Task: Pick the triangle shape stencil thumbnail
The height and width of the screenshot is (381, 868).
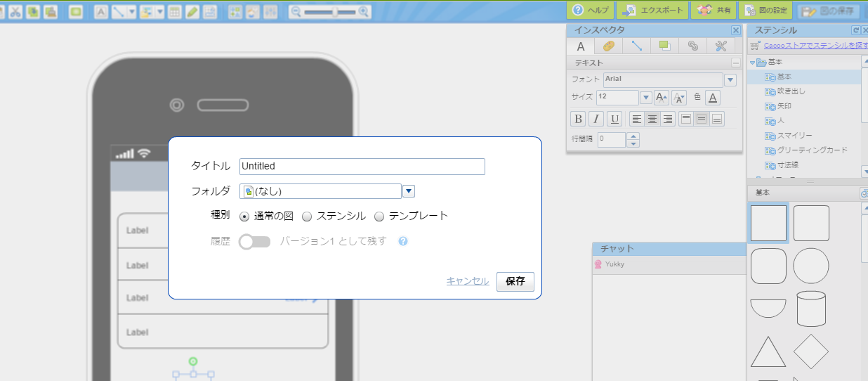Action: coord(768,351)
